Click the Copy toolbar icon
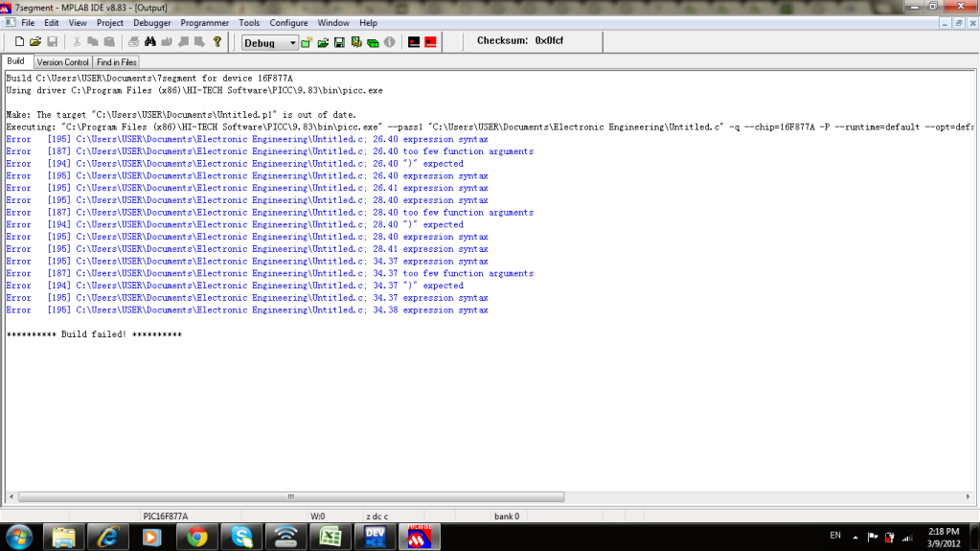 [x=93, y=42]
